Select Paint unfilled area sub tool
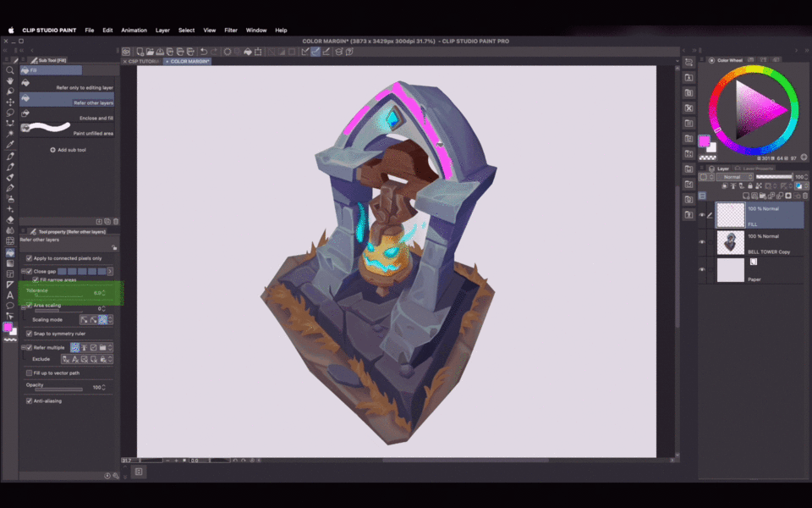This screenshot has width=812, height=508. [67, 130]
